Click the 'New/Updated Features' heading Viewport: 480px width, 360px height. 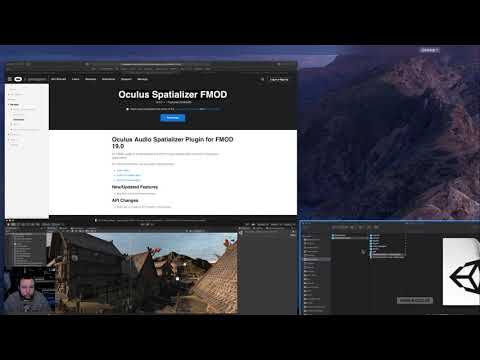point(135,187)
